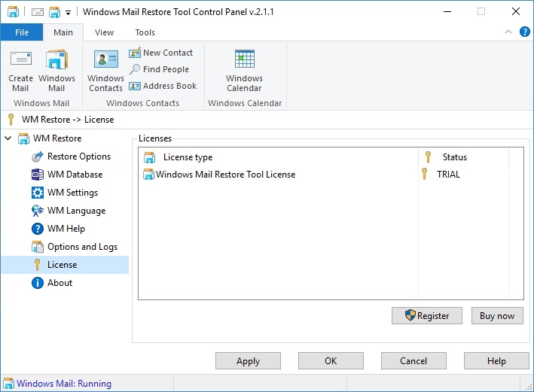Screen dimensions: 534x392
Task: Click the blue help question icon
Action: click(524, 32)
